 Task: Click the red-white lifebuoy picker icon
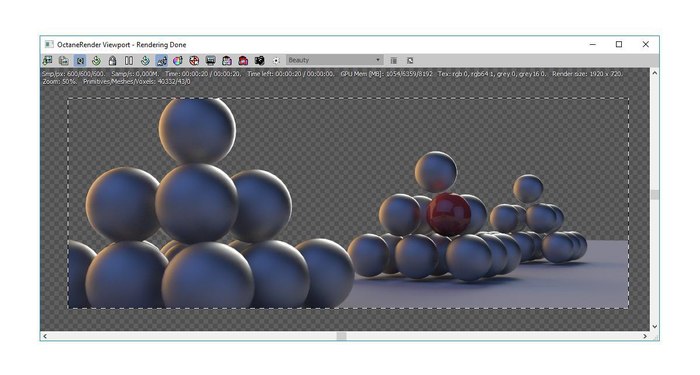pyautogui.click(x=194, y=60)
